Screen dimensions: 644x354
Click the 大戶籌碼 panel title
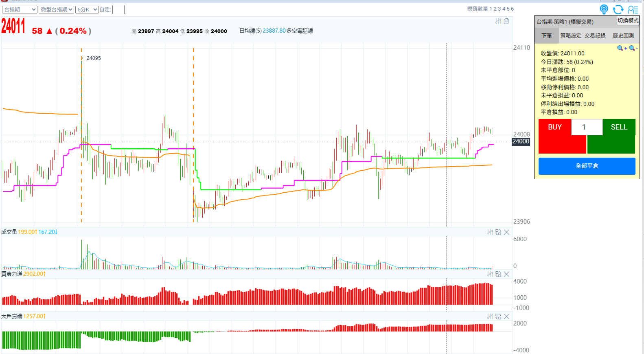coord(12,317)
